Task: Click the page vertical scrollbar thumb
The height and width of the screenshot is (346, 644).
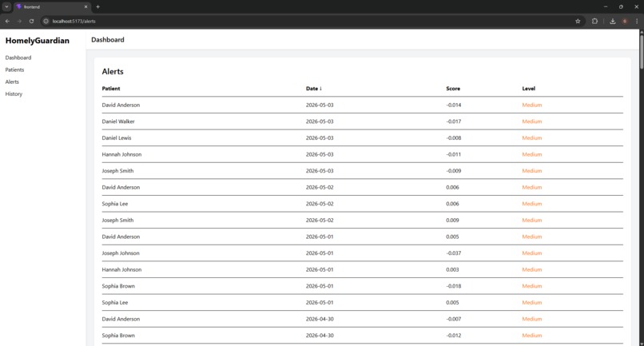Action: [x=642, y=51]
